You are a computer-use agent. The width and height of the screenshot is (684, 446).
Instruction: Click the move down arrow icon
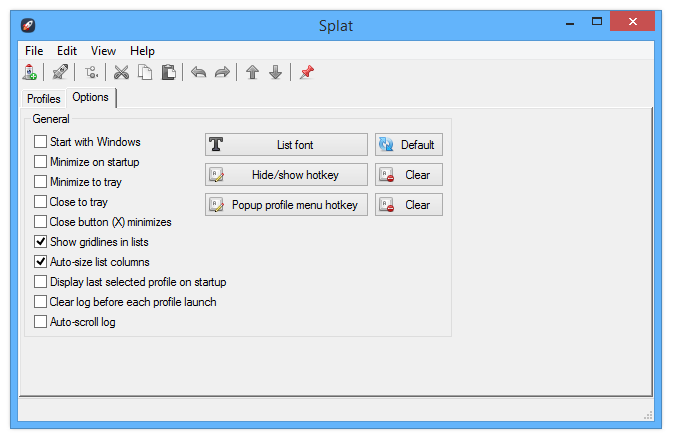click(x=275, y=72)
